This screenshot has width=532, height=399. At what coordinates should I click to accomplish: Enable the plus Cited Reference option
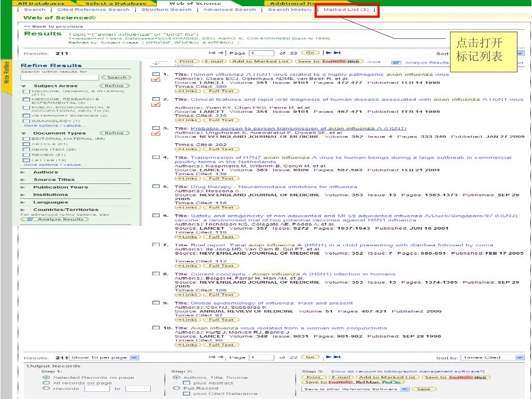[x=187, y=394]
